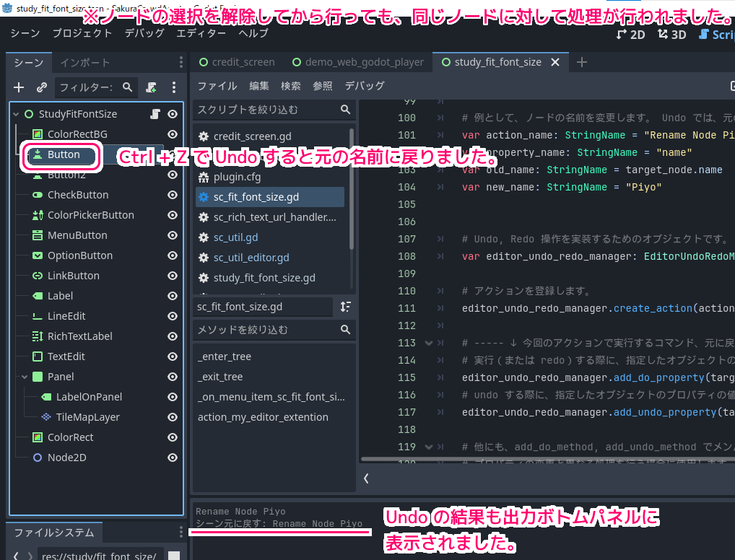Open the ヘルプ menu
735x560 pixels.
click(x=253, y=33)
